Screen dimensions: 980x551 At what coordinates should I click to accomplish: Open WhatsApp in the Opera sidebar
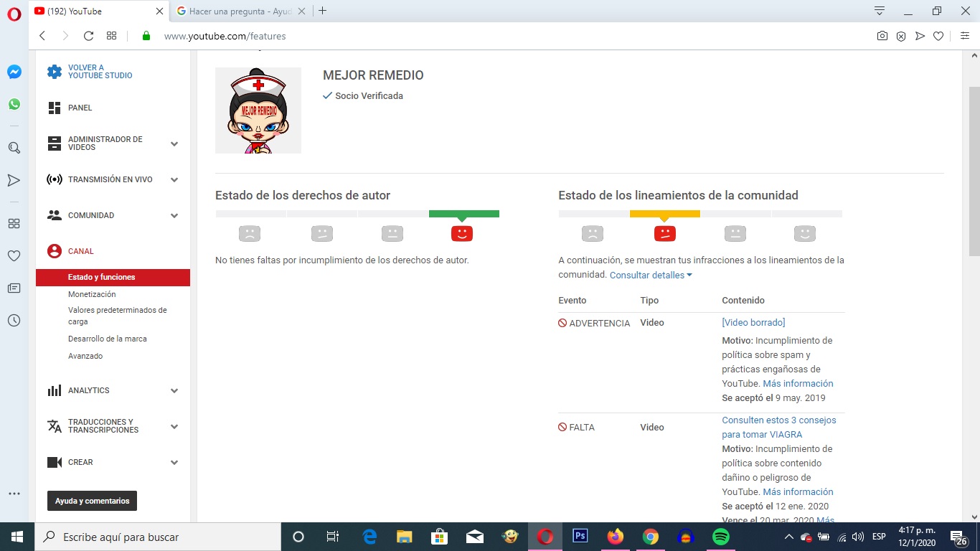coord(14,104)
